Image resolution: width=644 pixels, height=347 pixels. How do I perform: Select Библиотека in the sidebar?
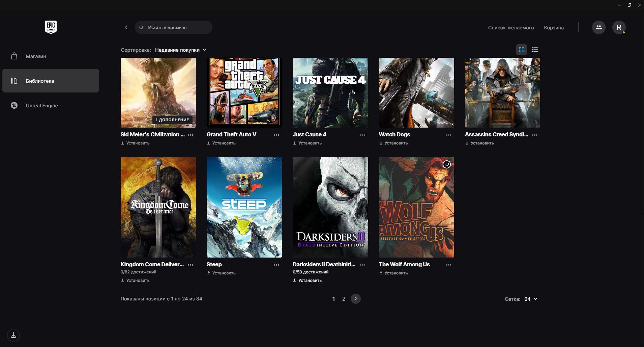click(51, 81)
